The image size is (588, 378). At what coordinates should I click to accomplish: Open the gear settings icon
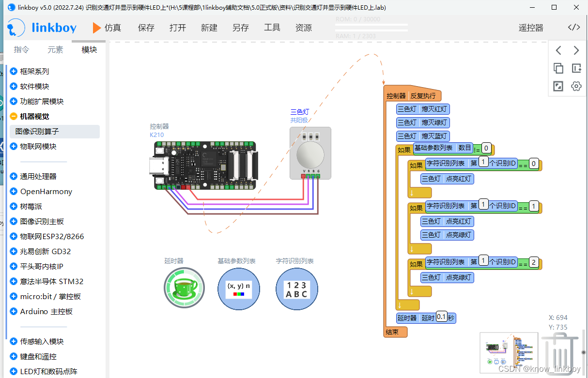point(576,86)
